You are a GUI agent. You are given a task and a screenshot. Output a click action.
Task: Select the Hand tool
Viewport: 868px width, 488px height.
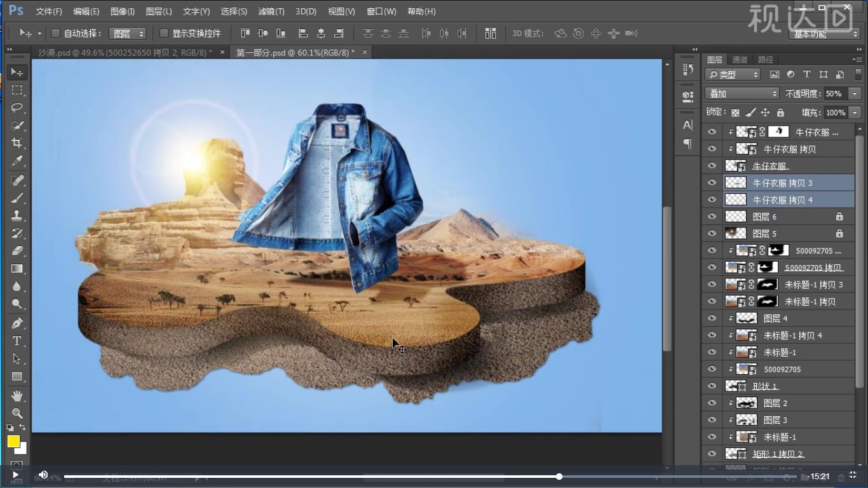point(17,396)
